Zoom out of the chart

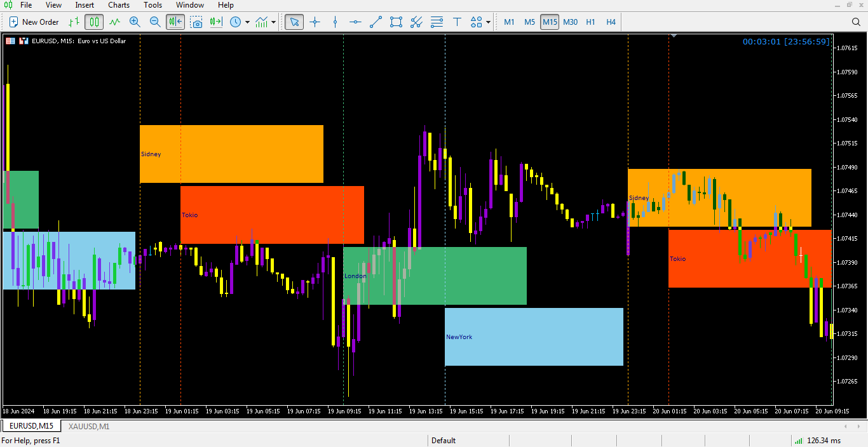click(155, 22)
